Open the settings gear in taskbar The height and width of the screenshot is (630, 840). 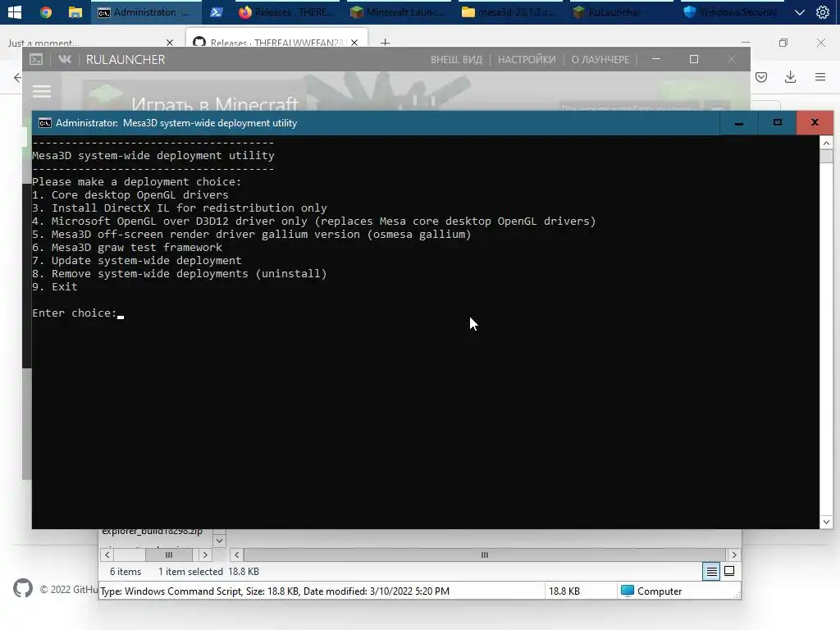[822, 11]
